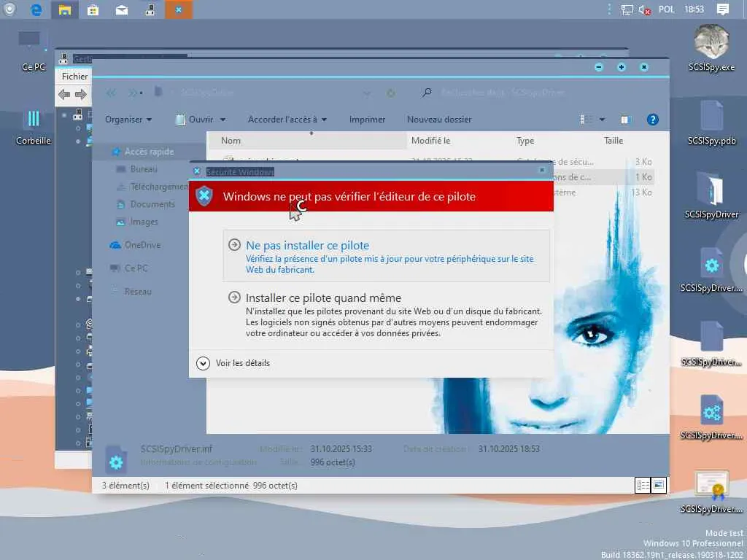The width and height of the screenshot is (747, 560).
Task: Open Mail from the taskbar
Action: [122, 9]
